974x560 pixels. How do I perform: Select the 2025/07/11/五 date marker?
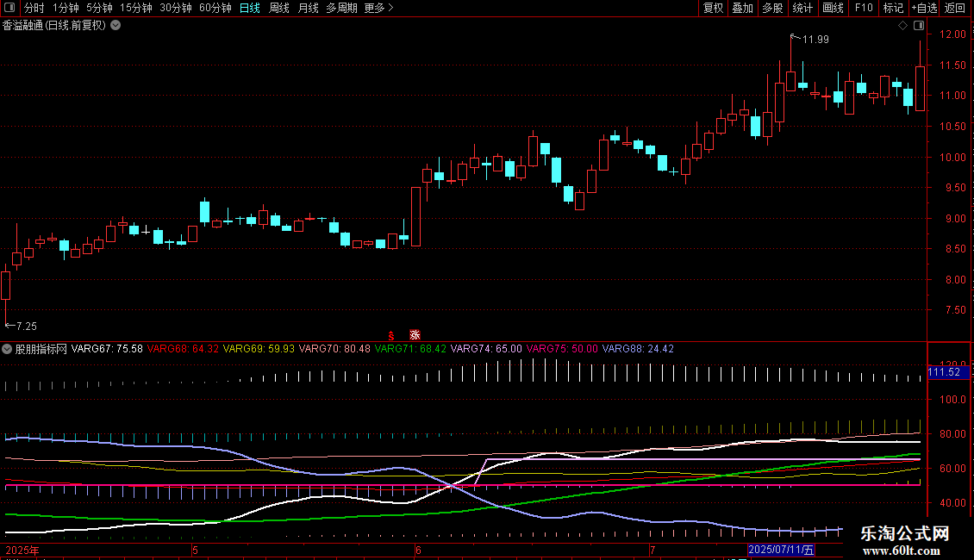click(x=781, y=550)
